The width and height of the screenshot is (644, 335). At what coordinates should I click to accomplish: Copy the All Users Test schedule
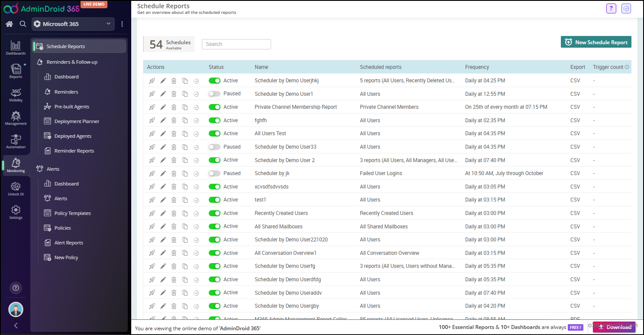(x=185, y=133)
